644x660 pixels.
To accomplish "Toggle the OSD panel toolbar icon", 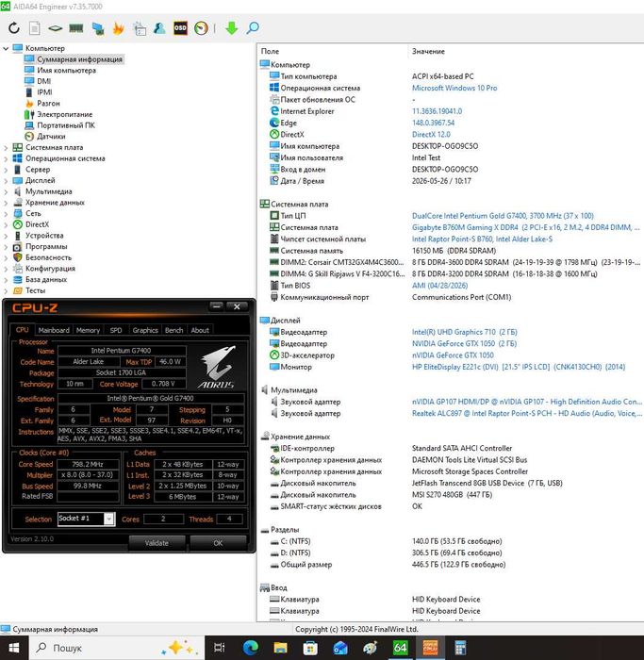I will [180, 28].
